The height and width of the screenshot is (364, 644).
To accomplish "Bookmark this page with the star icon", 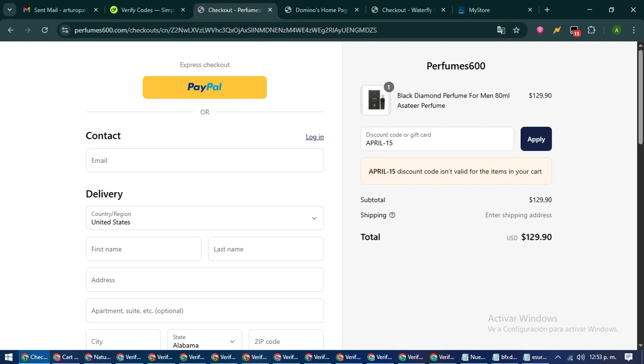I will (x=516, y=30).
